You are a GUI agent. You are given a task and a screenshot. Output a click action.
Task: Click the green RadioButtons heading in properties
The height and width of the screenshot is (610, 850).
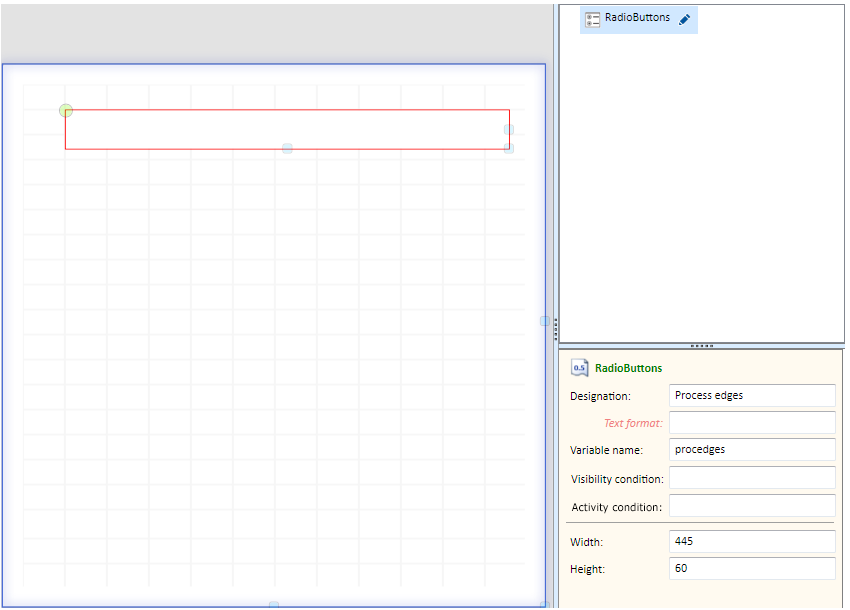628,368
